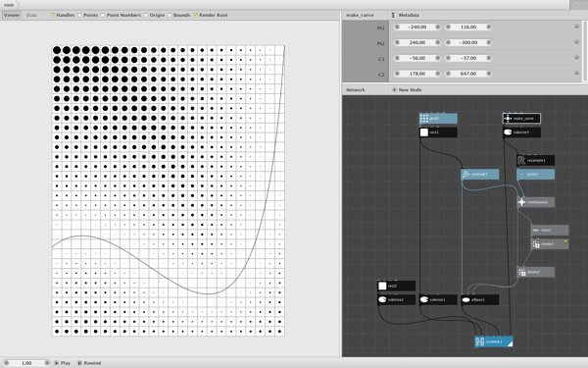Viewport: 588px width, 368px height.
Task: Click the root breadcrumb
Action: [9, 5]
